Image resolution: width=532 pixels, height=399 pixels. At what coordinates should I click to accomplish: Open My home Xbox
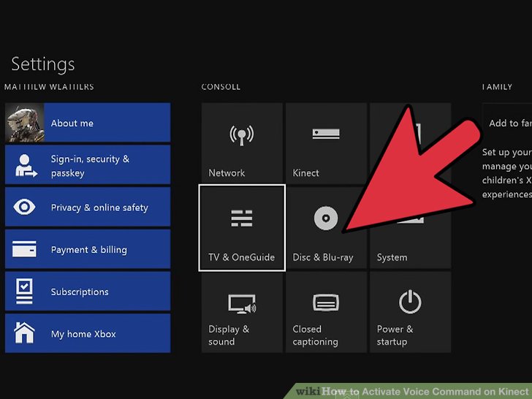[88, 333]
